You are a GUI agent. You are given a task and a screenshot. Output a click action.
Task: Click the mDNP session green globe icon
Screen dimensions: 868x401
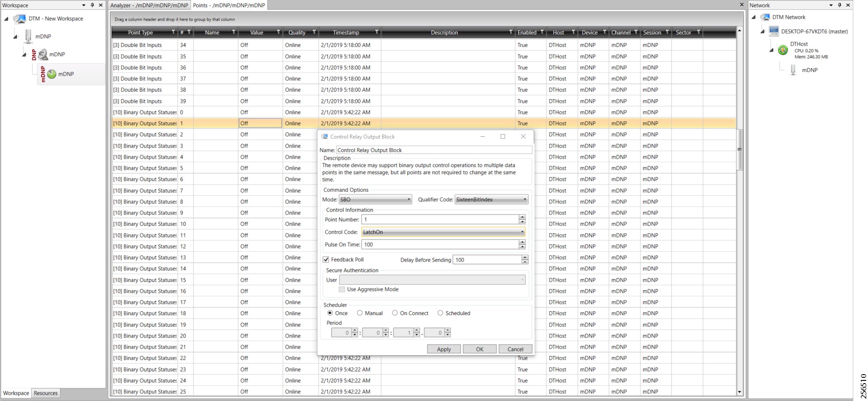[x=52, y=74]
